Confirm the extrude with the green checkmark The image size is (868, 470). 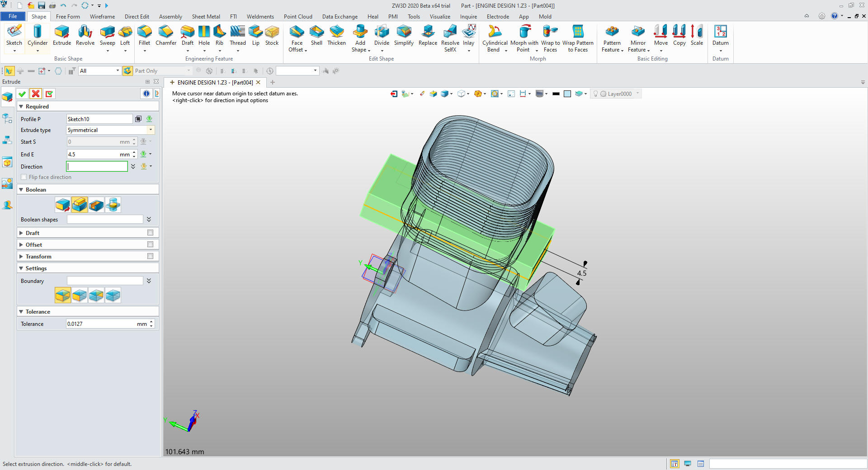click(x=22, y=94)
